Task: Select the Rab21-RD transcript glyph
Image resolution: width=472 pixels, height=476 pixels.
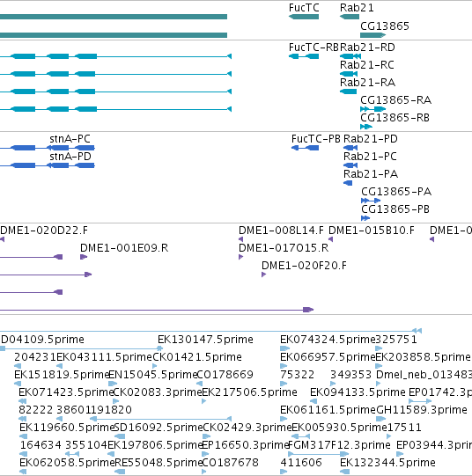Action: point(350,56)
